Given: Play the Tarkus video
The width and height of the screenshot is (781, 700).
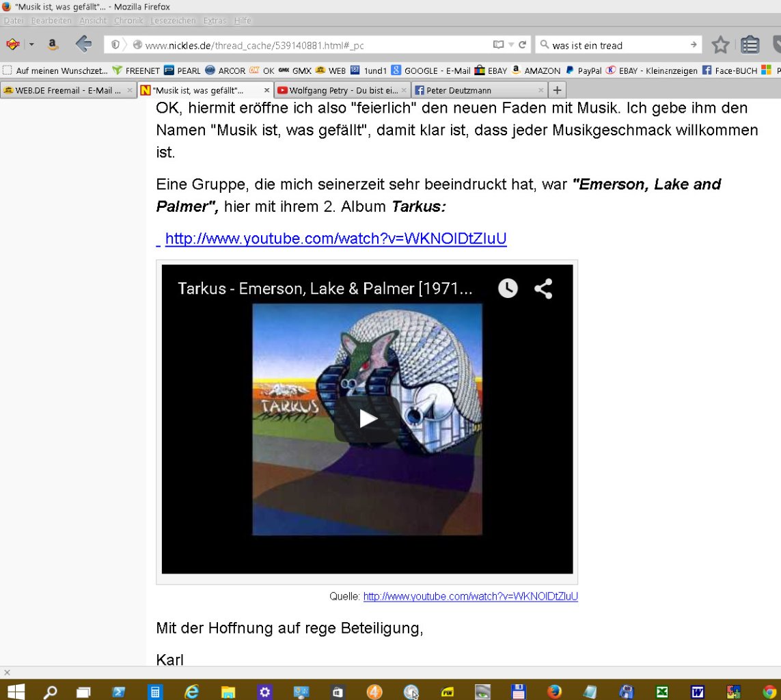Looking at the screenshot, I should (368, 418).
